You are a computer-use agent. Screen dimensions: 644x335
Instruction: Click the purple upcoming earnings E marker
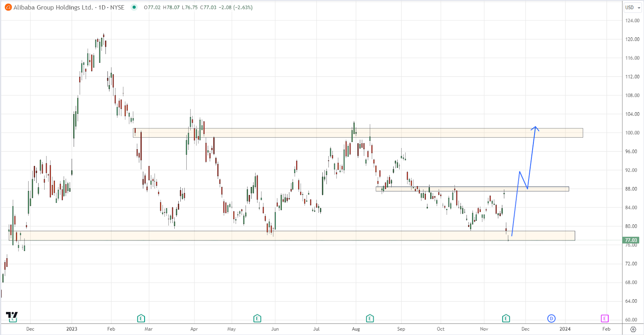[x=605, y=319]
